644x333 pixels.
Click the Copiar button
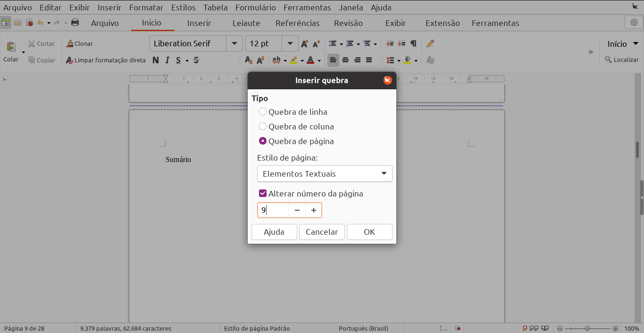42,60
